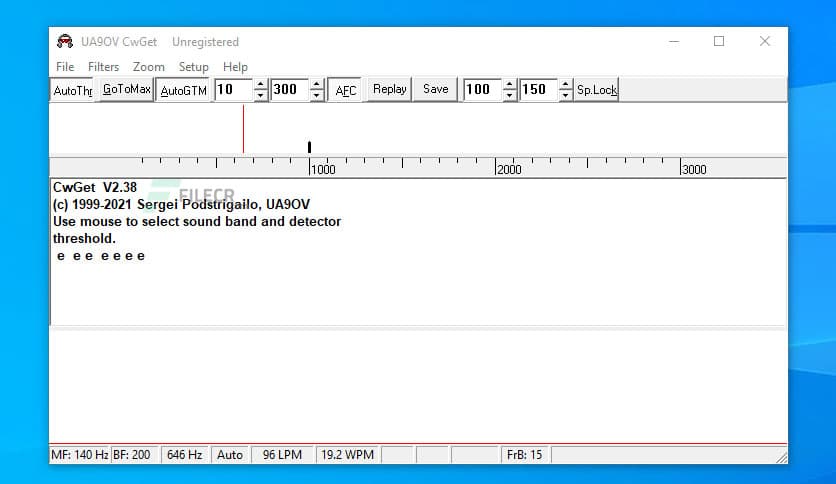Increase the value 100 with up arrow

point(509,84)
